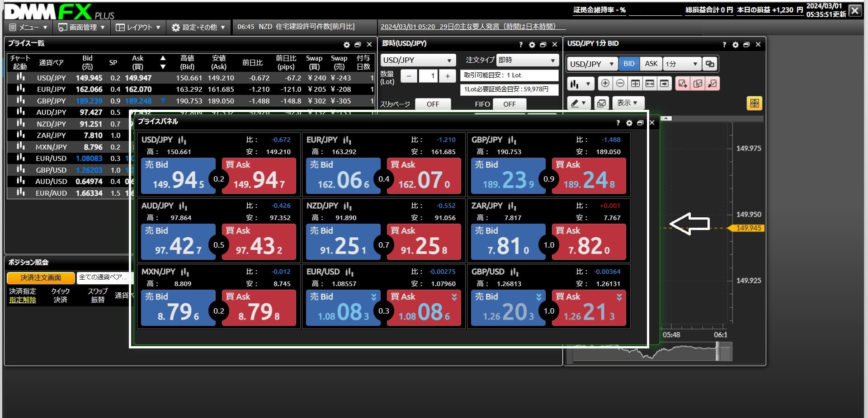Viewport: 868px width, 418px height.
Task: Toggle the スリッページ OFF switch
Action: (433, 104)
